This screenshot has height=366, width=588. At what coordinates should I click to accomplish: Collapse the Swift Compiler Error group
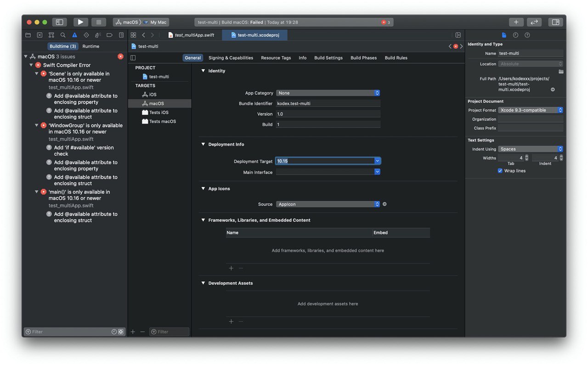tap(31, 65)
